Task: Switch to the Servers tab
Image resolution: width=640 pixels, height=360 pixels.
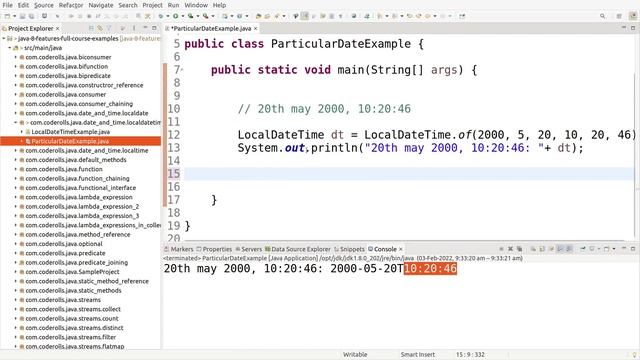Action: [x=249, y=249]
